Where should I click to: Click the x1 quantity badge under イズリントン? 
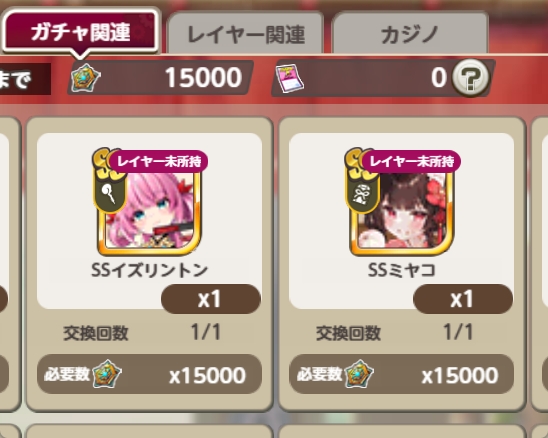(211, 299)
